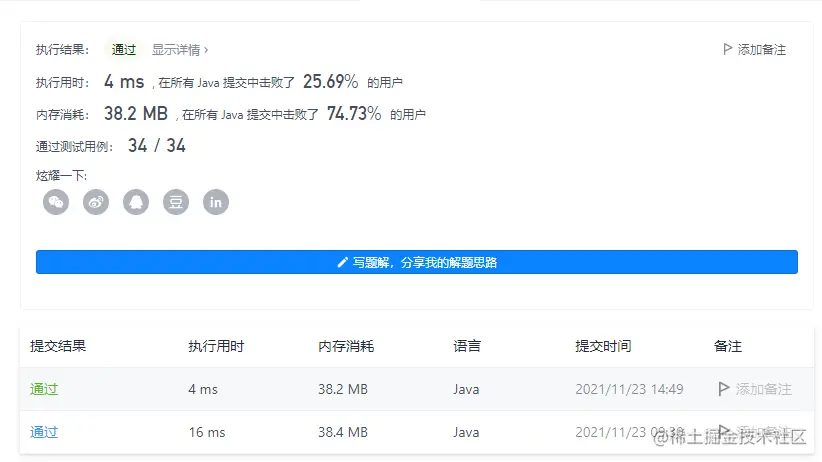Click the 提交时间 column header
This screenshot has height=462, width=822.
coord(603,346)
